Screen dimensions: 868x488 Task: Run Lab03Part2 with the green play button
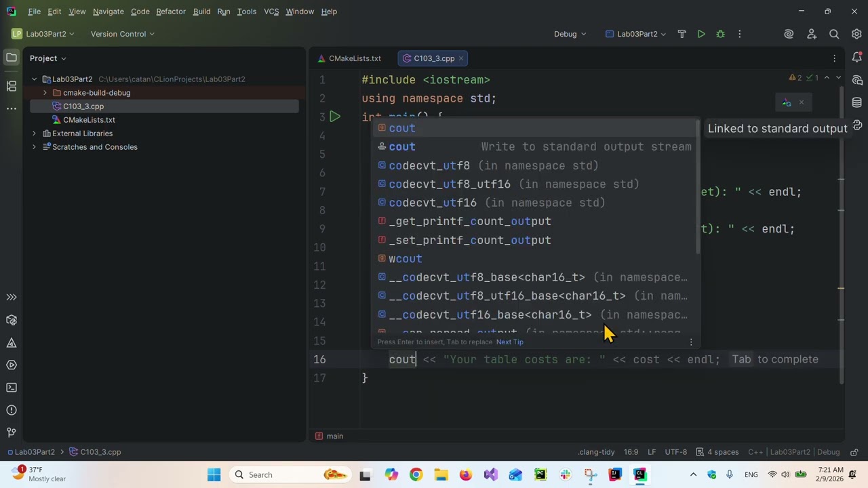pyautogui.click(x=701, y=34)
